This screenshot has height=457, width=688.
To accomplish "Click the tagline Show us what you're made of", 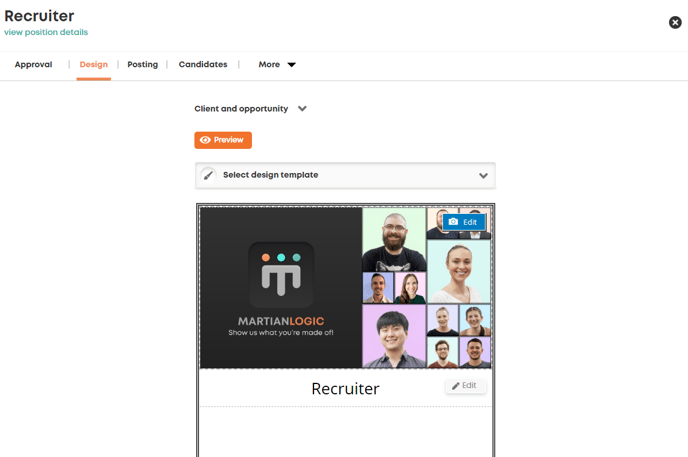I will point(281,332).
